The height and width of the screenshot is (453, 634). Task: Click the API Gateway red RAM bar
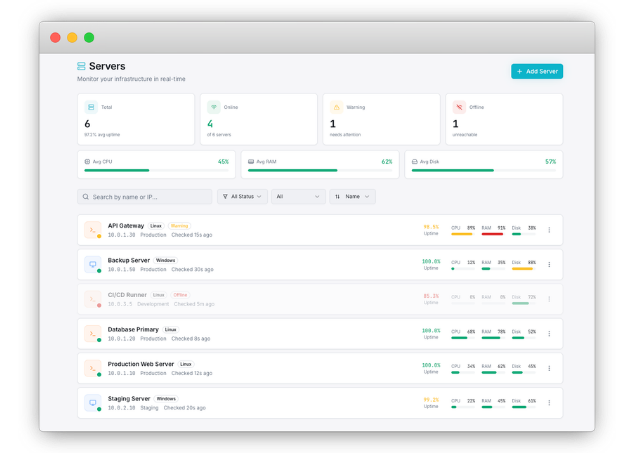[493, 234]
